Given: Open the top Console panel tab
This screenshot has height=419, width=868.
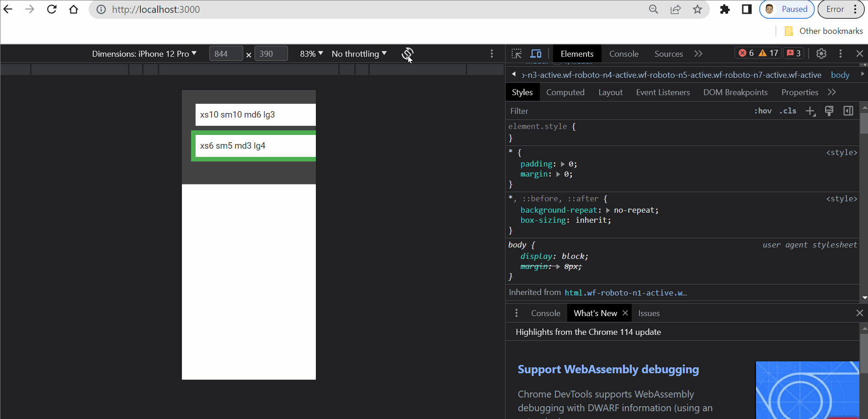Looking at the screenshot, I should point(623,54).
